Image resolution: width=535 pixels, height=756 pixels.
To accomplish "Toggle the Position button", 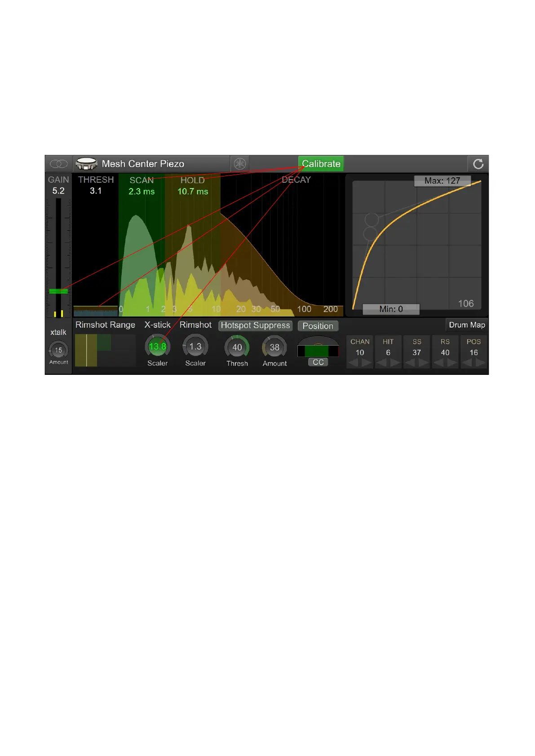I will click(318, 326).
